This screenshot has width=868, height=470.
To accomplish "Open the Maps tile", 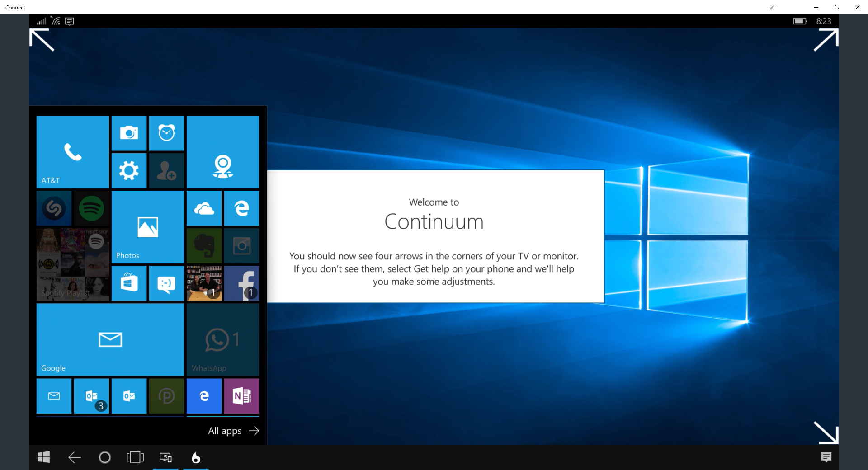I will tap(222, 152).
